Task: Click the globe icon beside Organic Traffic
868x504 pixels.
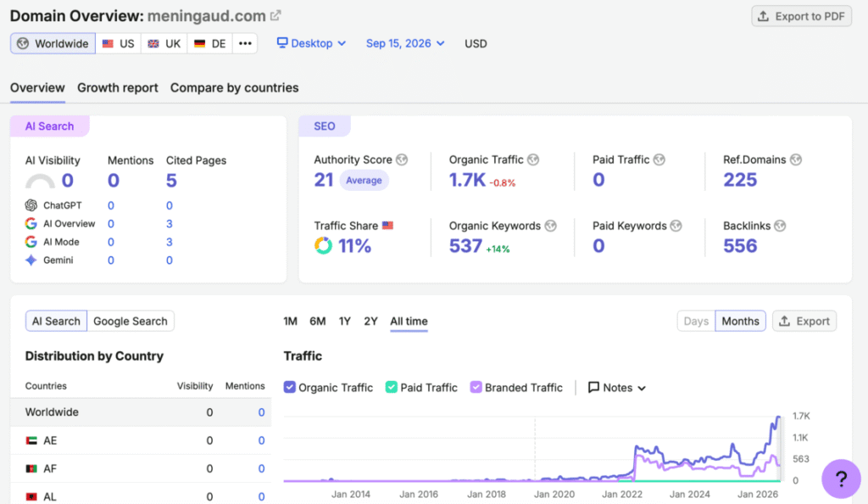Action: 533,160
